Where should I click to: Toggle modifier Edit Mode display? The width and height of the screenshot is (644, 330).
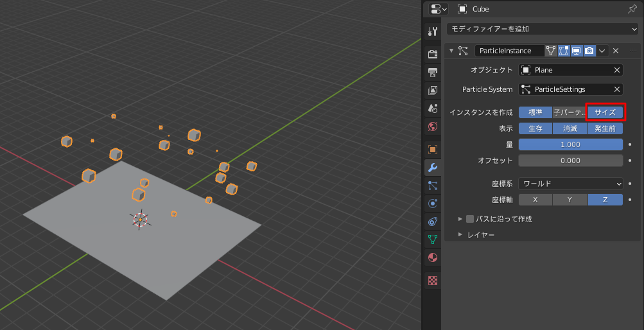pyautogui.click(x=564, y=51)
